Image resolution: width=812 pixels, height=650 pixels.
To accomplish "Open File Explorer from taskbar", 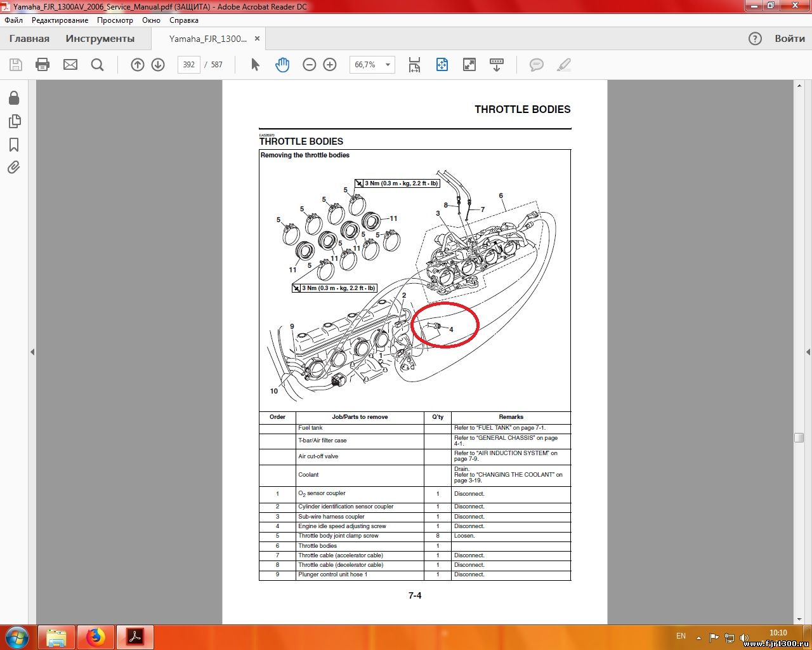I will pos(56,637).
